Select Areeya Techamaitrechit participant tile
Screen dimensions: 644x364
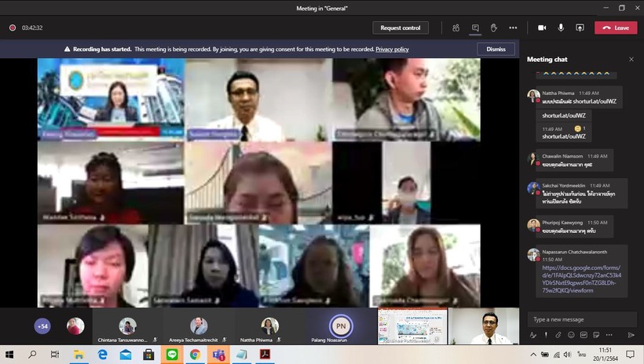(x=199, y=326)
